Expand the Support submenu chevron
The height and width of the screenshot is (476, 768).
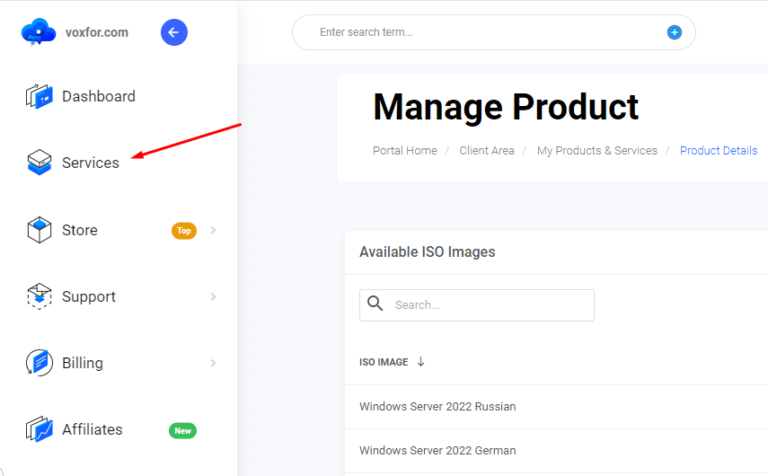[213, 297]
